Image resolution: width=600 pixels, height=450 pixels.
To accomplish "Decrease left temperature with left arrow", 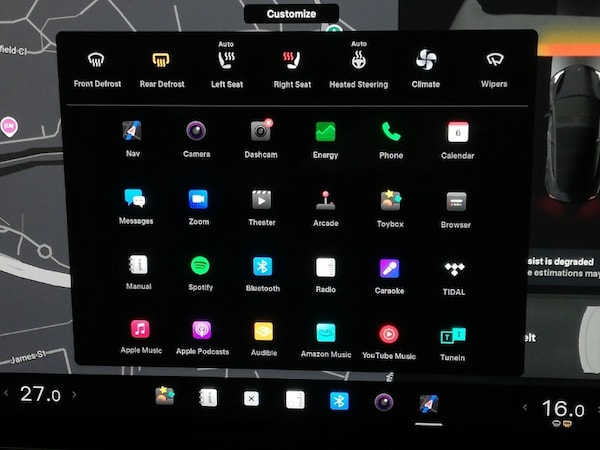I will (x=8, y=394).
